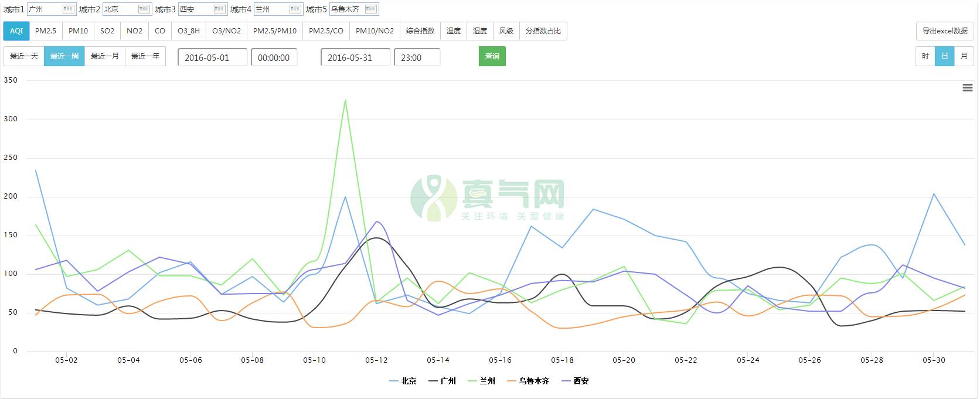The height and width of the screenshot is (399, 980).
Task: Hide 广州 series via legend
Action: click(x=443, y=381)
